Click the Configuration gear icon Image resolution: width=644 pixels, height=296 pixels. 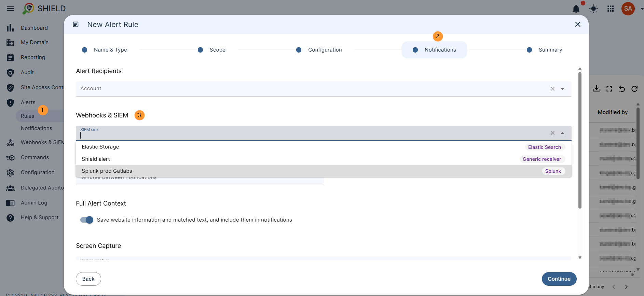pyautogui.click(x=10, y=173)
